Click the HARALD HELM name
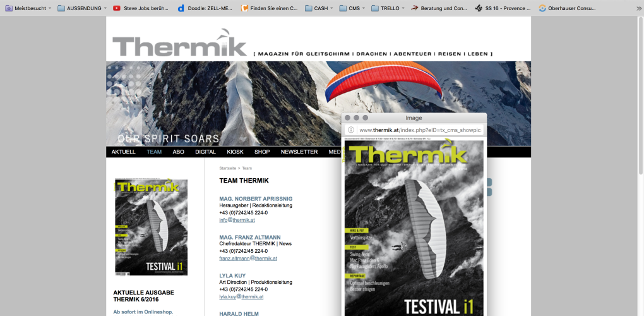The image size is (644, 316). [239, 313]
